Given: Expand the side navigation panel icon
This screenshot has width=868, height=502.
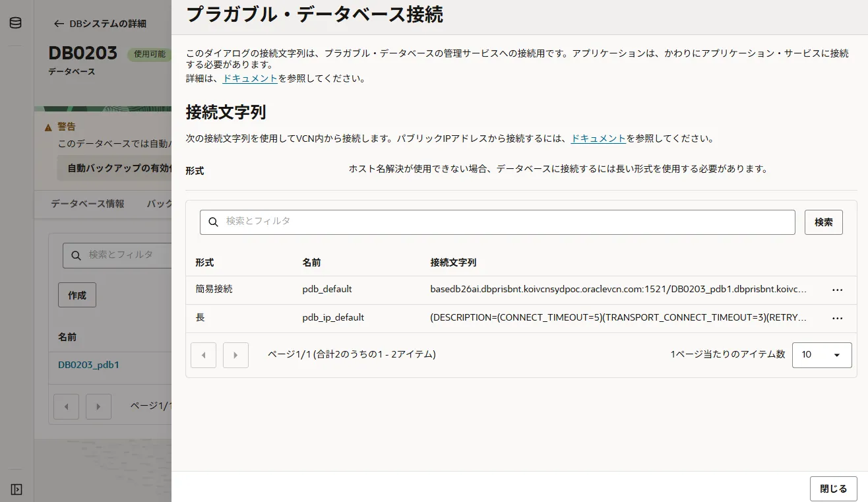Looking at the screenshot, I should (16, 489).
